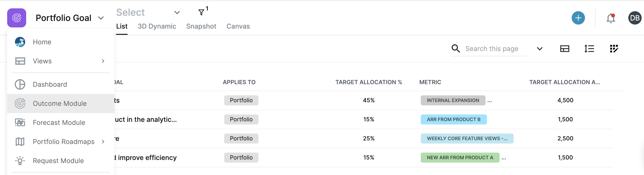Adjust row height with line-spacing icon

tap(589, 49)
